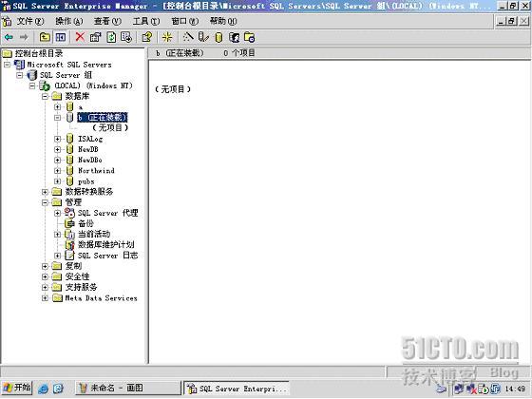The height and width of the screenshot is (399, 532).
Task: Expand the SQL Server 日志 node
Action: (x=58, y=256)
